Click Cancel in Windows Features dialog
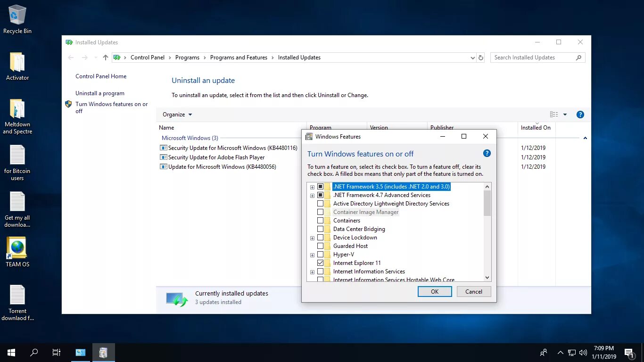644x362 pixels. 474,292
